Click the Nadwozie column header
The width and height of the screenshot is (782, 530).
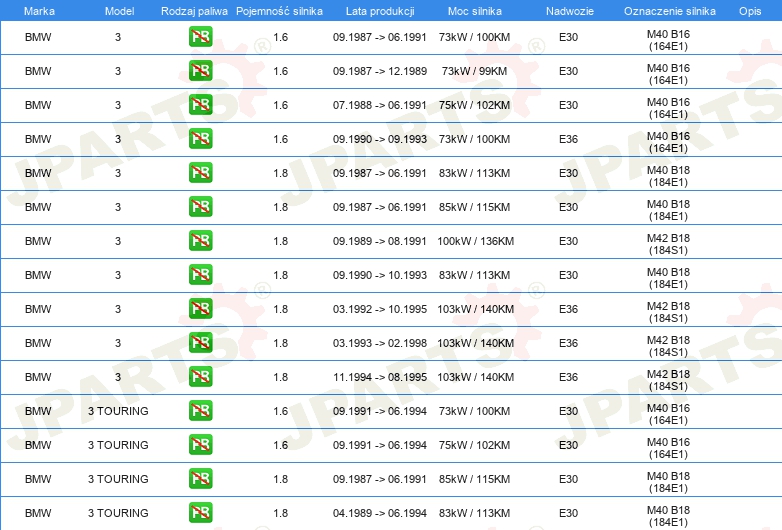point(570,11)
